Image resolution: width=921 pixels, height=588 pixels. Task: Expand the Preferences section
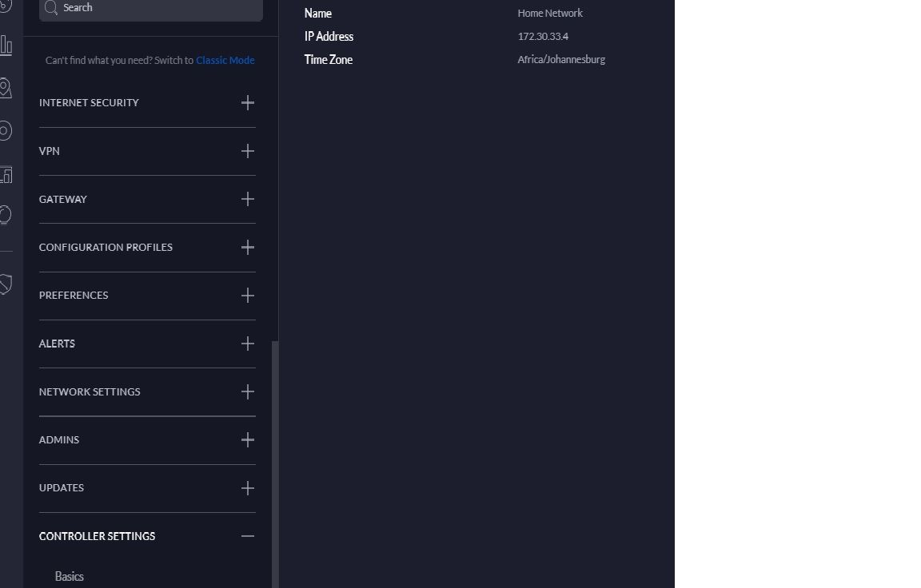click(248, 296)
